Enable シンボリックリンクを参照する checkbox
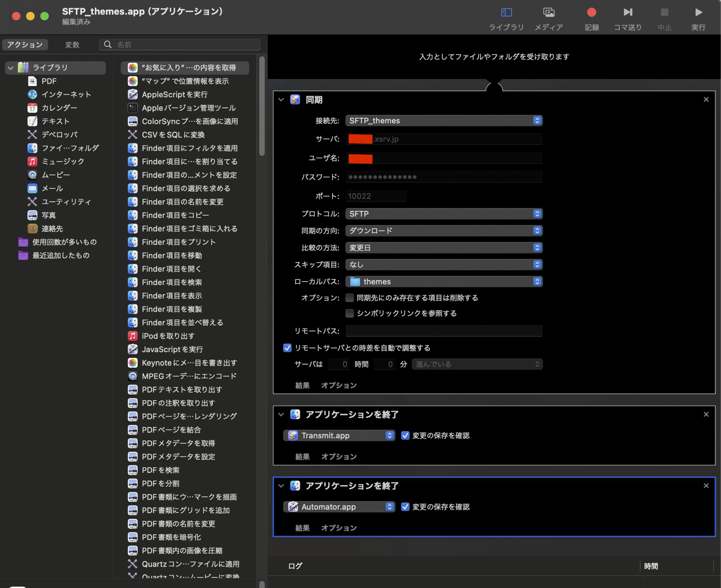Screen dimensions: 721x588 coord(349,313)
